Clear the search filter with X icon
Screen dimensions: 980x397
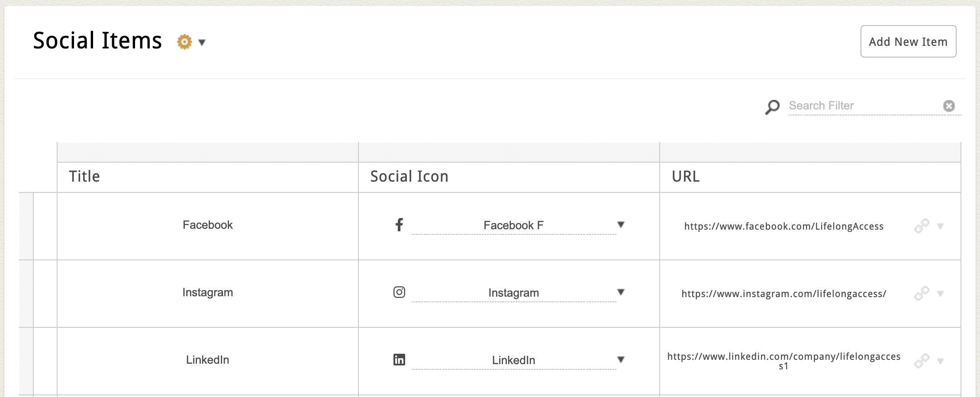click(x=949, y=106)
